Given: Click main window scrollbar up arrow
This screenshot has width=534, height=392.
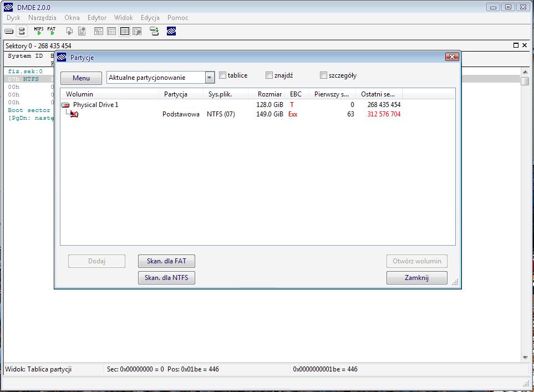Looking at the screenshot, I should tap(525, 72).
